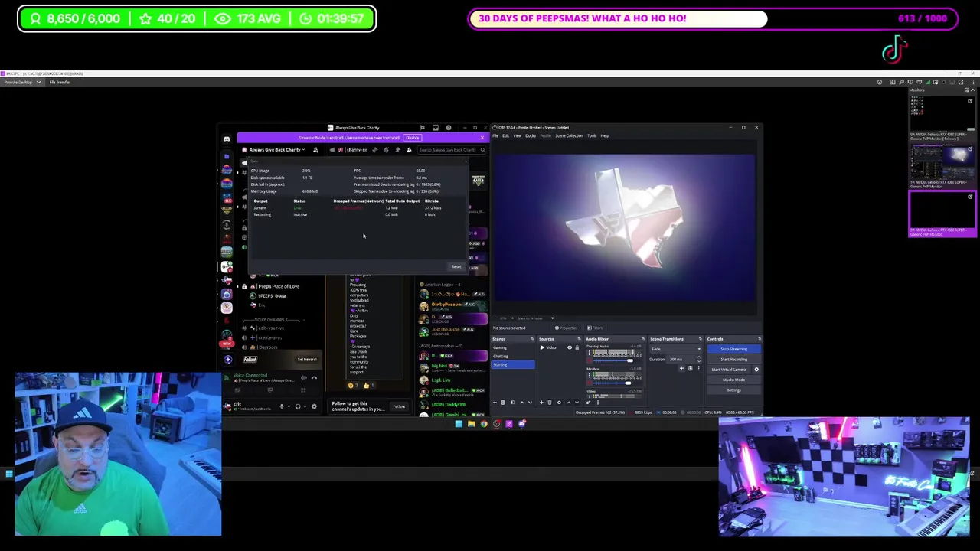Screen dimensions: 980x551
Task: Open the Scale to Window dropdown
Action: click(535, 318)
